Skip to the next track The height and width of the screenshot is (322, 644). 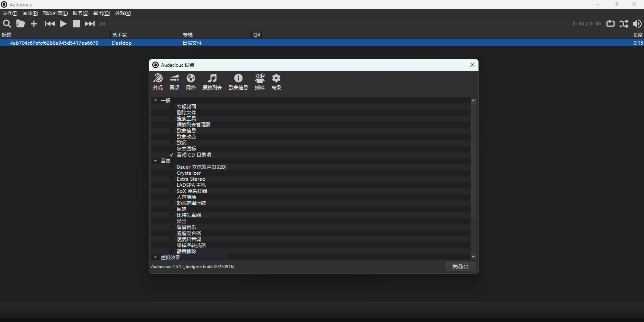[90, 24]
